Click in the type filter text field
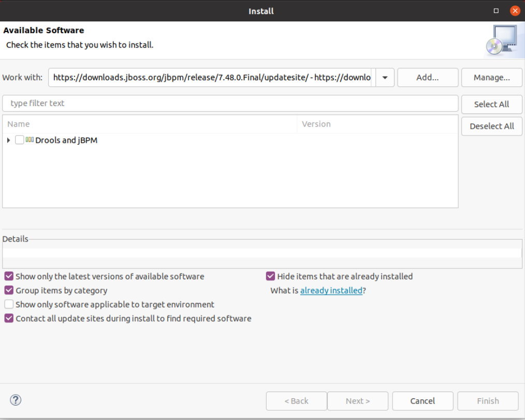Screen dimensions: 525x420 pyautogui.click(x=230, y=103)
